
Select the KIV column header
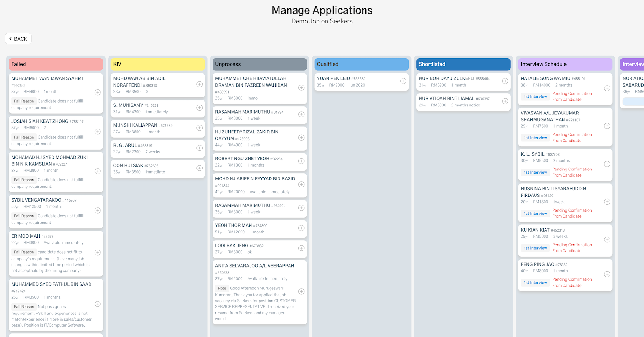click(x=158, y=64)
